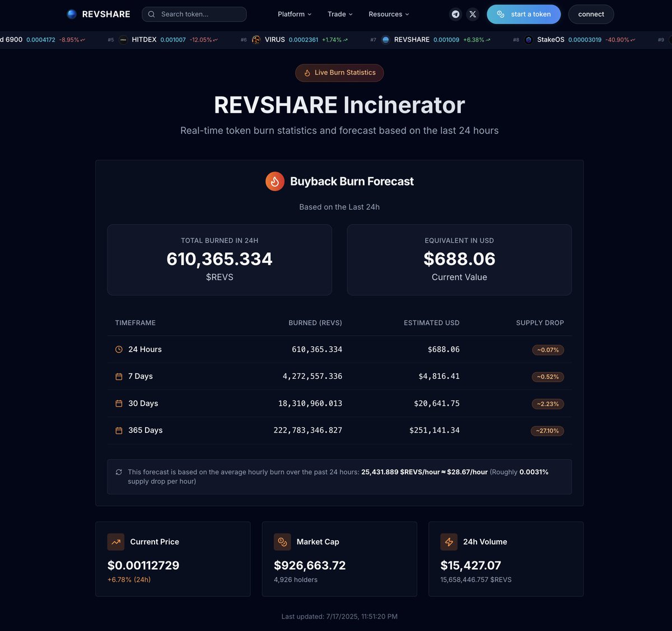Open the Telegram icon link

pos(456,14)
